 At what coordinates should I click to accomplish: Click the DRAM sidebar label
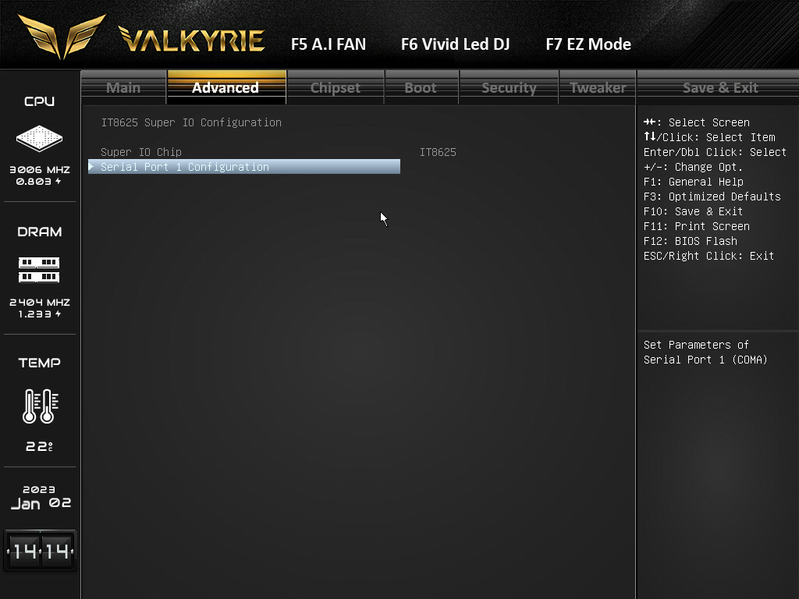39,232
